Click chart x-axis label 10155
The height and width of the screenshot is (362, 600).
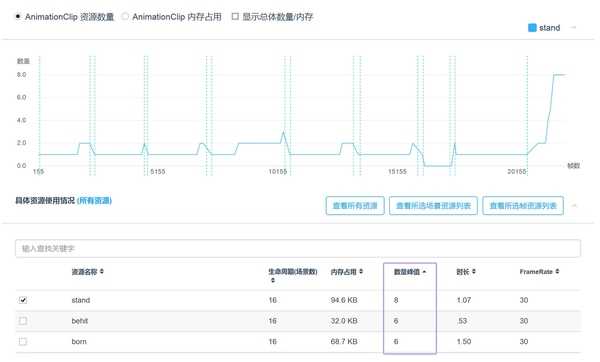point(278,172)
